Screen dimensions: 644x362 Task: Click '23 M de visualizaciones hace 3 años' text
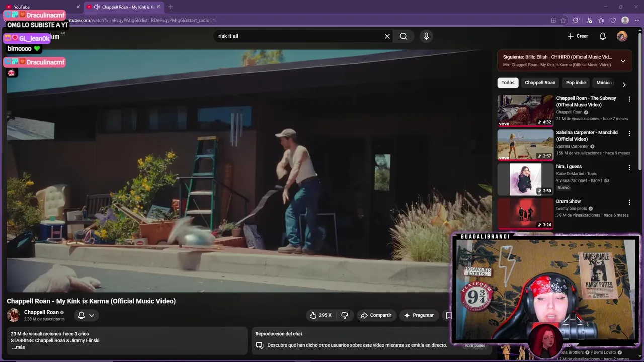[x=49, y=334]
